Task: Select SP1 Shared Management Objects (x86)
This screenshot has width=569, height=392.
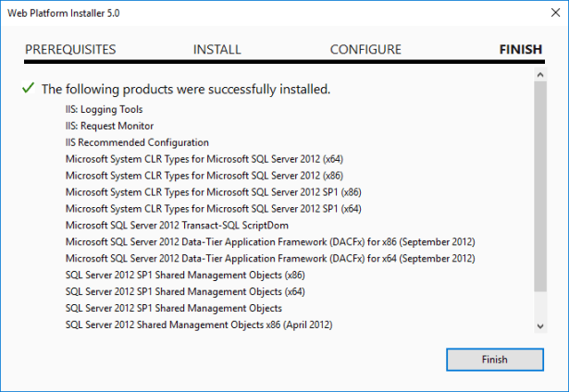Action: click(185, 276)
